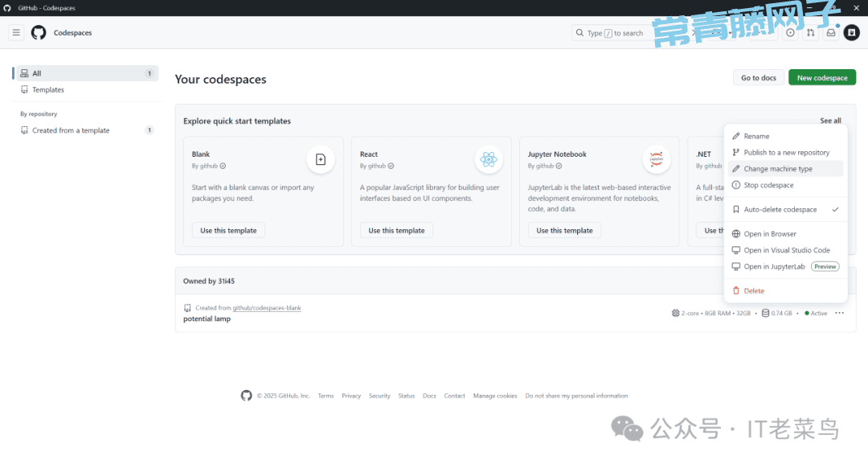
Task: Open the Contact footer link
Action: [x=454, y=396]
